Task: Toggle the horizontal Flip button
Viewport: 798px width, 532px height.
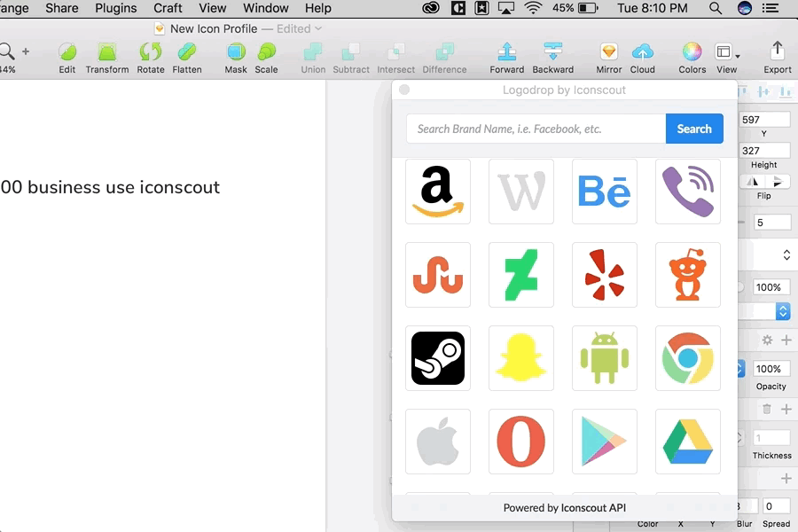Action: click(753, 182)
